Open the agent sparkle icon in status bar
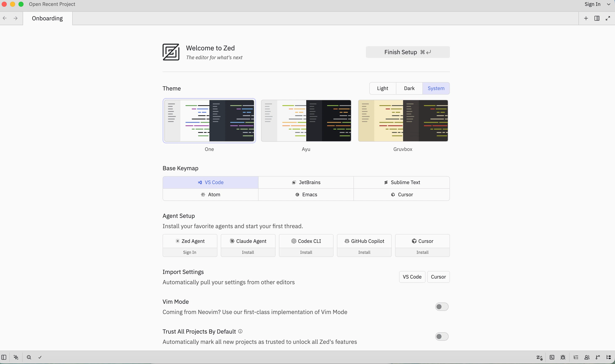Image resolution: width=615 pixels, height=364 pixels. tap(16, 357)
